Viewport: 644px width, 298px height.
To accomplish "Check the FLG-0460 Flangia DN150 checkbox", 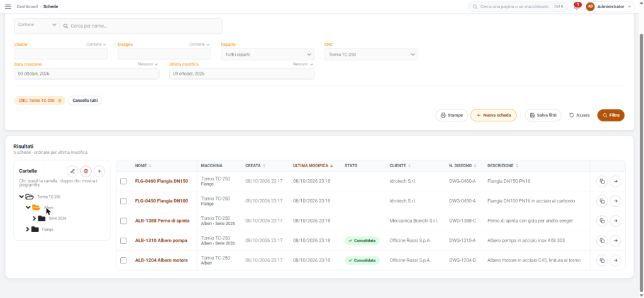I will click(x=123, y=181).
